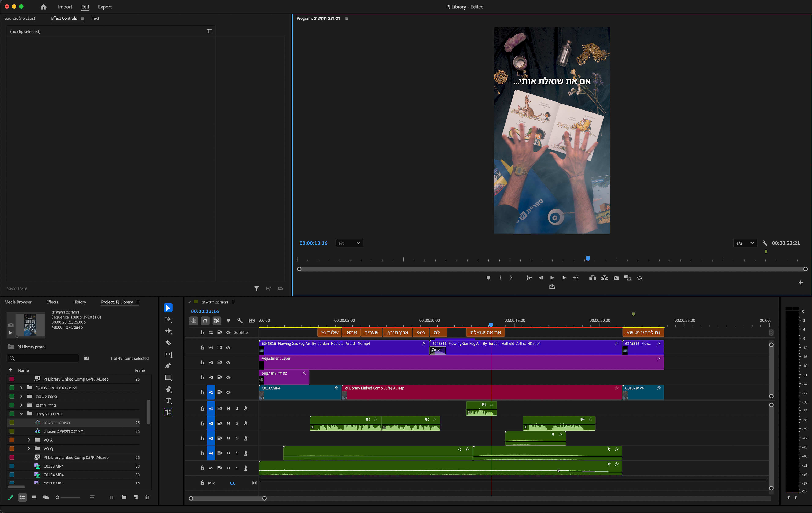This screenshot has height=513, width=812.
Task: Click the trash icon in the Project panel
Action: pyautogui.click(x=147, y=498)
